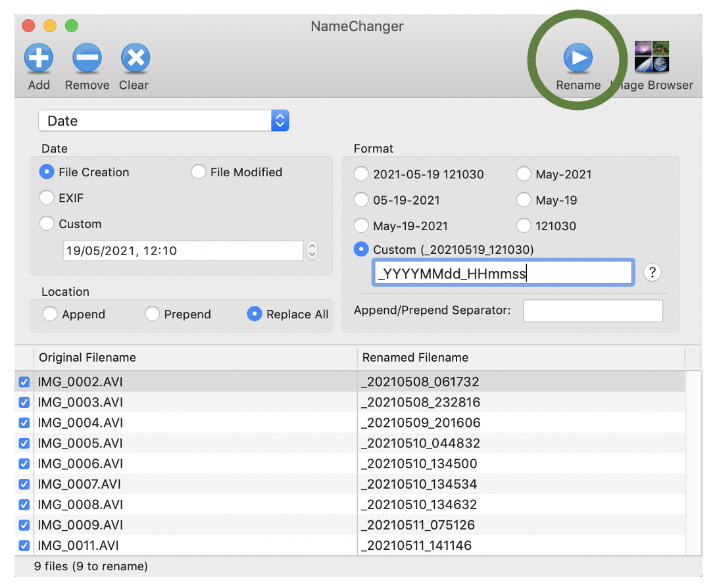Uncheck the IMG_0004.AVI checkbox

(x=24, y=423)
